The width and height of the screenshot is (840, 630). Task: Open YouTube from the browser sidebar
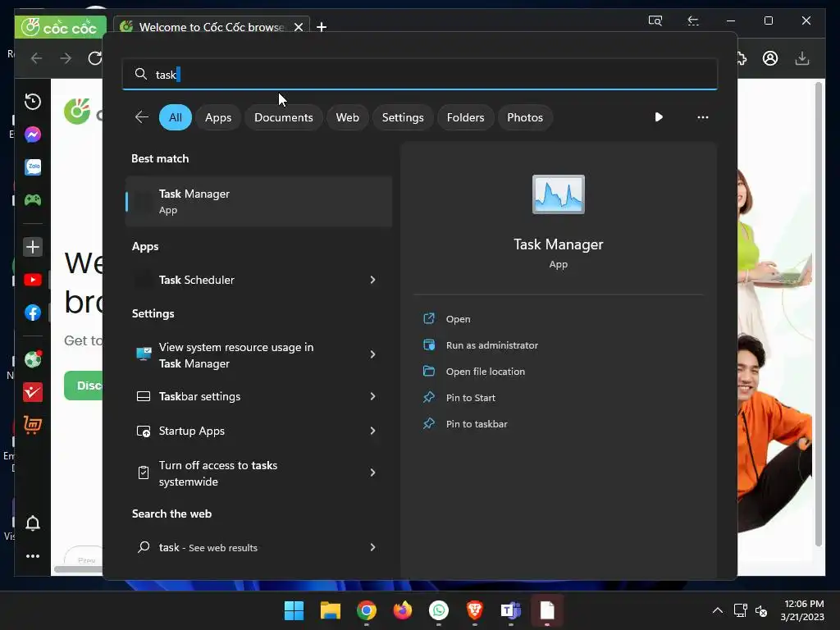[33, 280]
